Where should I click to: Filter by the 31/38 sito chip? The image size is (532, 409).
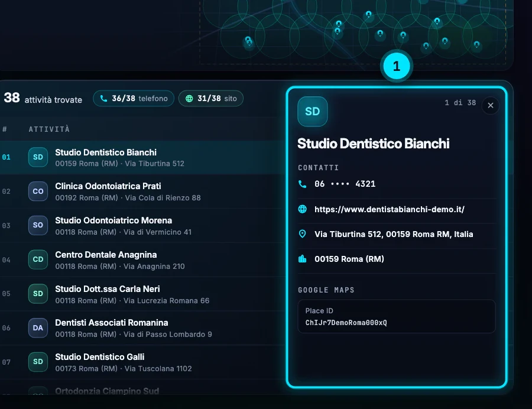(x=210, y=98)
